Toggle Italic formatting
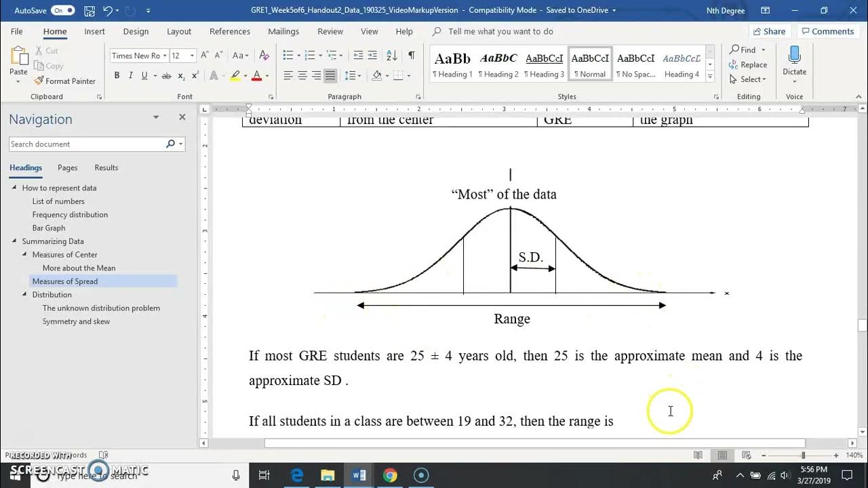868x488 pixels. (x=130, y=75)
